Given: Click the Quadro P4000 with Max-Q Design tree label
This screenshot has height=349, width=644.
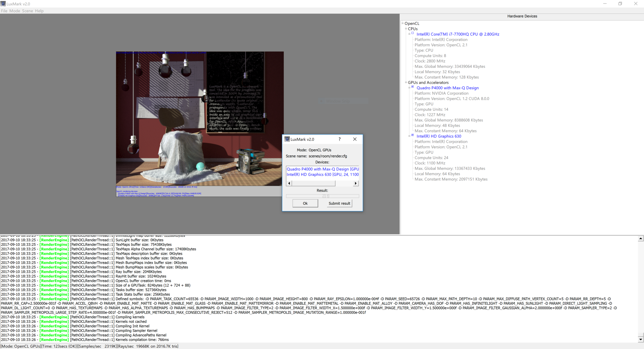Looking at the screenshot, I should tap(447, 88).
